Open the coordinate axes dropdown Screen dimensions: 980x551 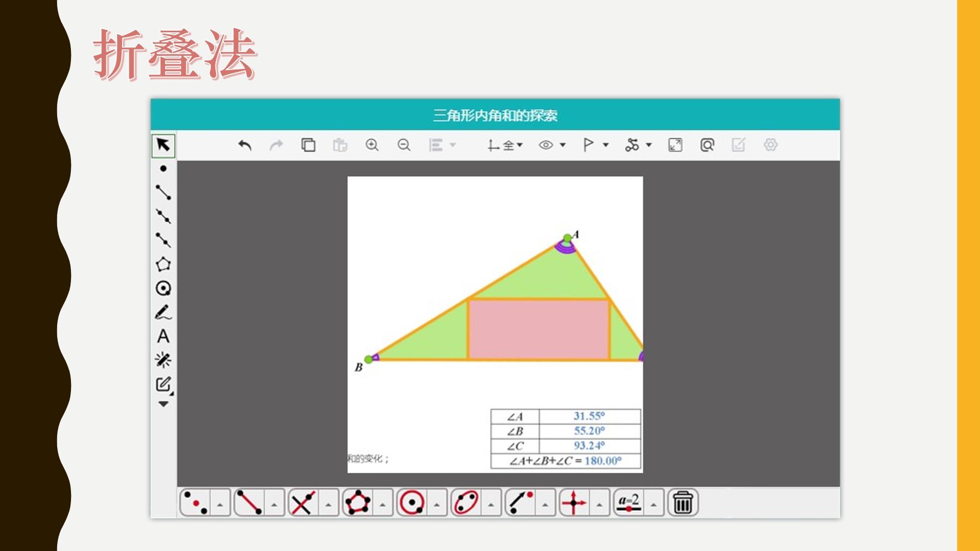click(505, 145)
